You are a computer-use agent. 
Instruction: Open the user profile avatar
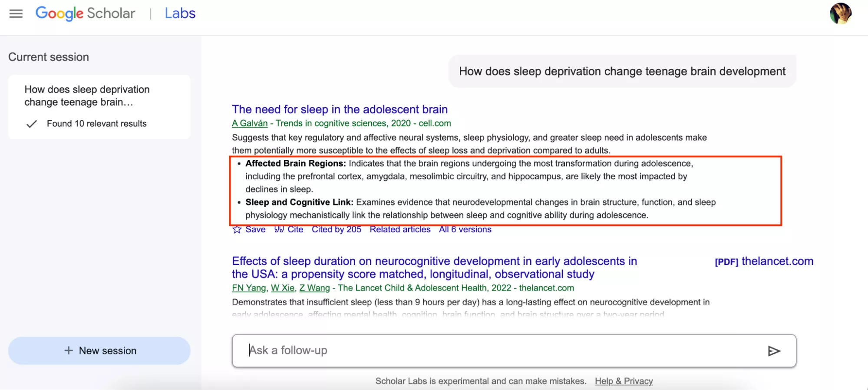click(841, 13)
